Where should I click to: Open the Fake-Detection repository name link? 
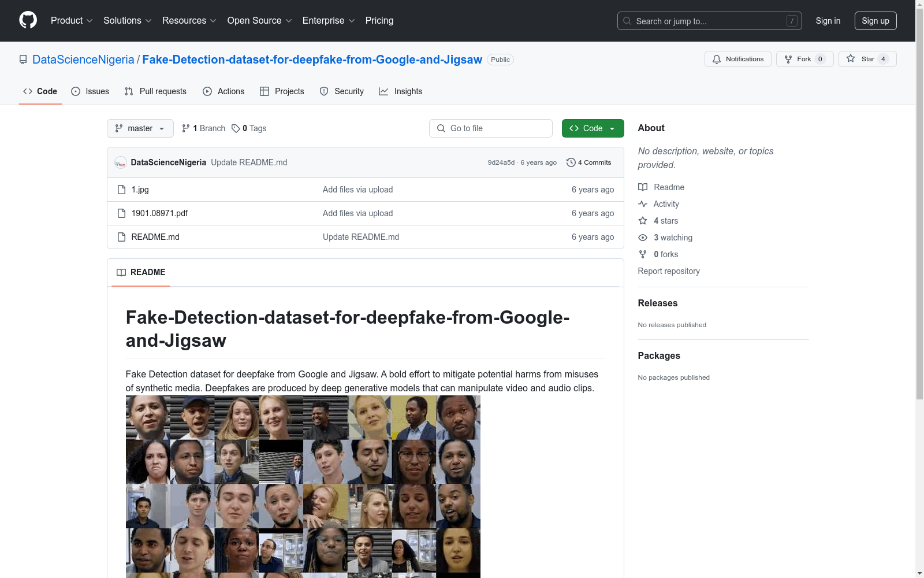click(x=312, y=60)
